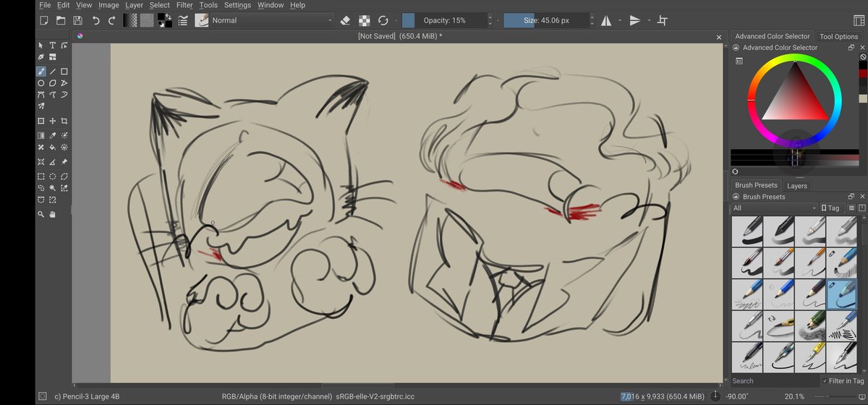Select the Gradient tool
This screenshot has height=405, width=868.
coord(41,135)
